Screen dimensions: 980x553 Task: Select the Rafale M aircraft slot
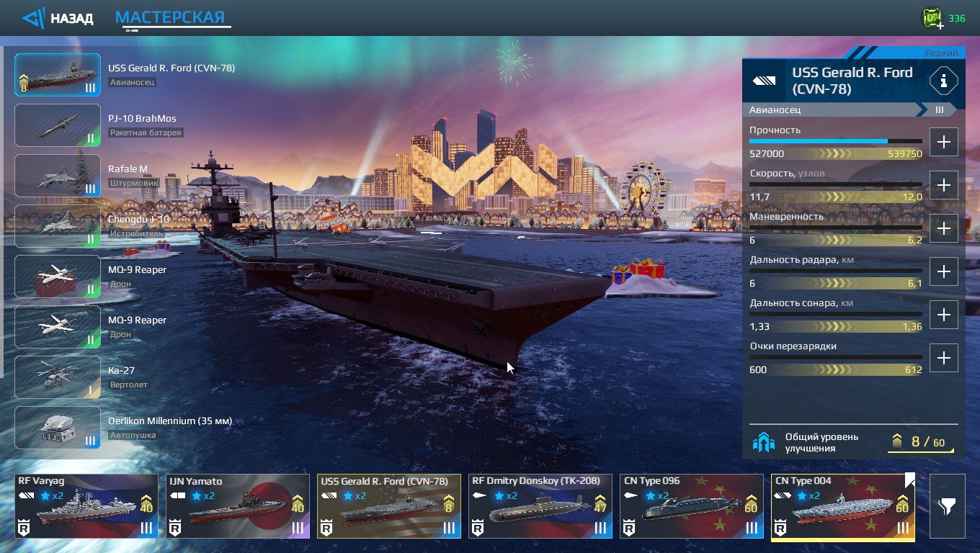click(x=58, y=176)
